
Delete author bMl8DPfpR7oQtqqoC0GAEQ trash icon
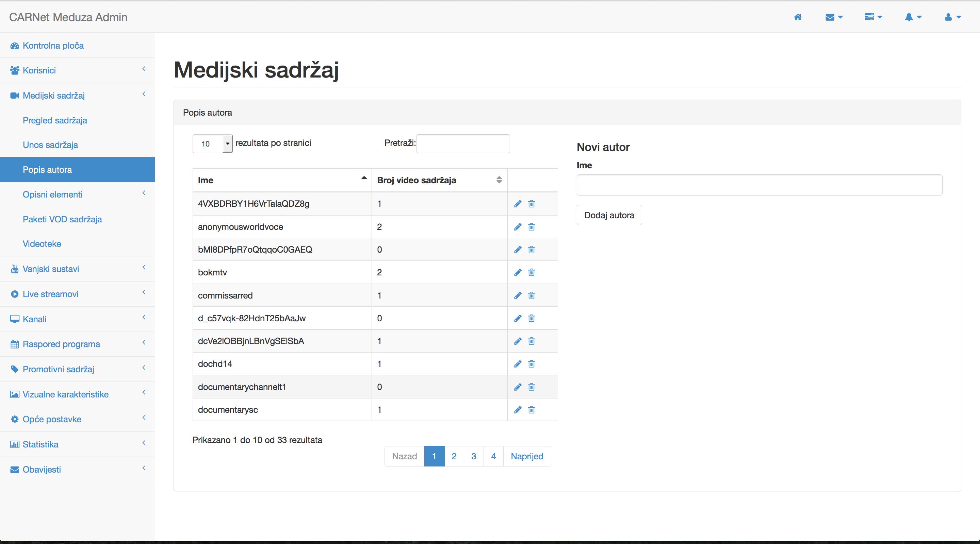[x=532, y=250]
